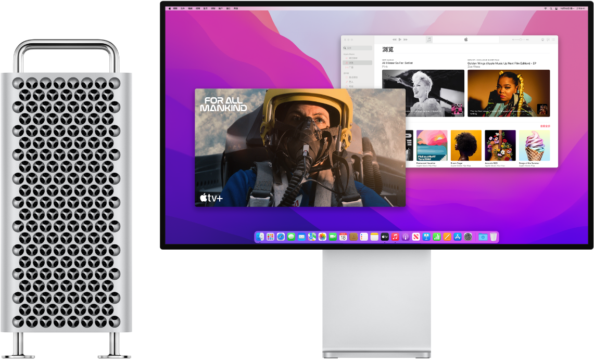Skip to previous track in Music
This screenshot has height=364, width=594.
pos(395,40)
